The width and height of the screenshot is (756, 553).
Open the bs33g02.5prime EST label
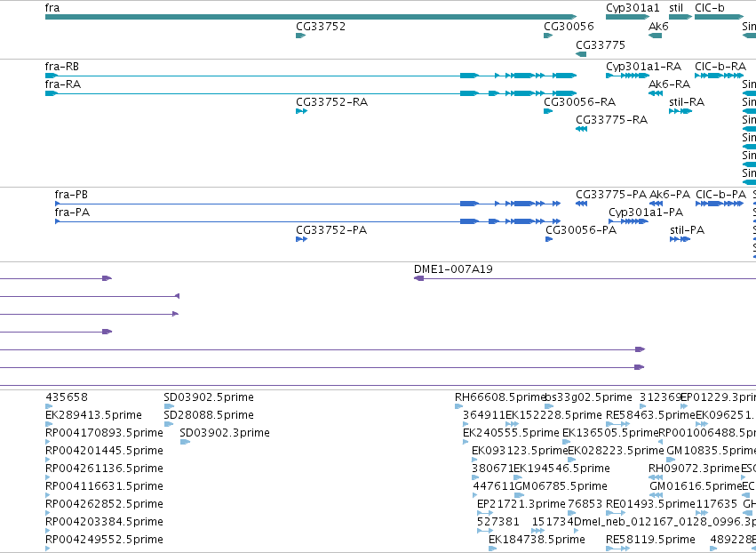[588, 397]
